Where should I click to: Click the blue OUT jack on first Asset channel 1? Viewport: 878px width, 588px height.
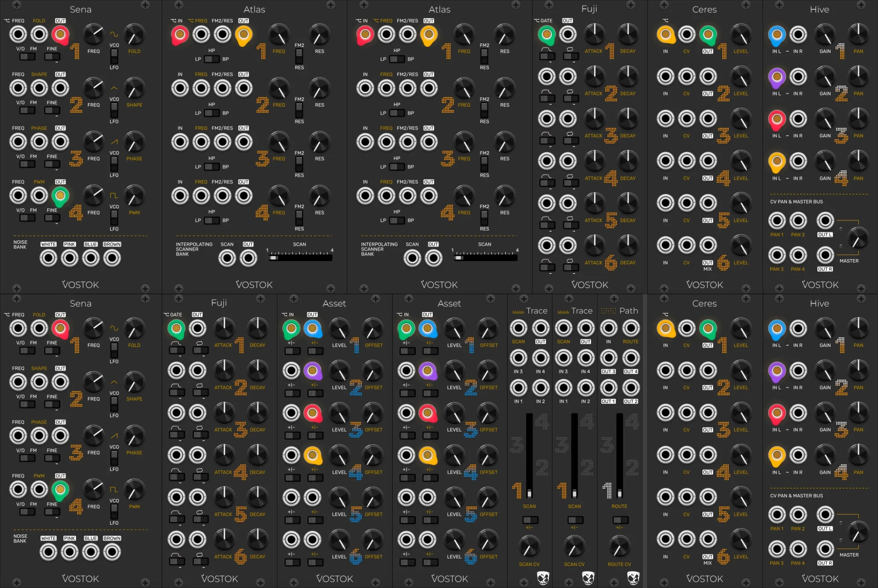tap(312, 328)
